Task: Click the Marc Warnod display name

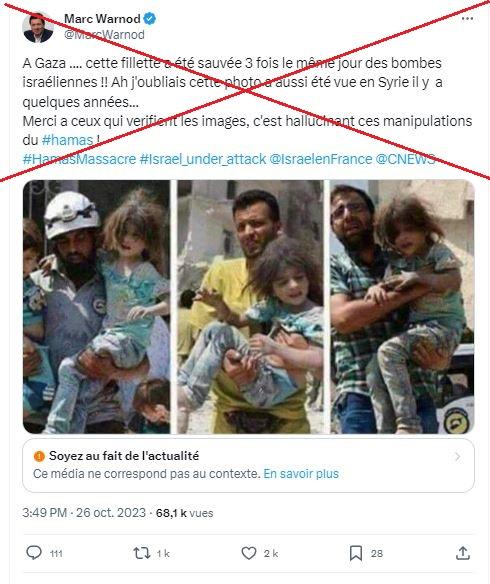Action: [x=102, y=19]
